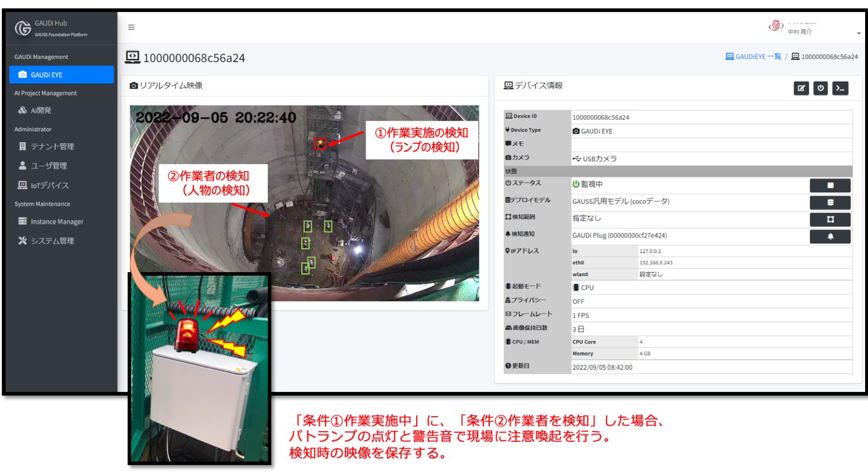Click the 画像保持日数 value 3日
868x473 pixels.
click(x=578, y=329)
